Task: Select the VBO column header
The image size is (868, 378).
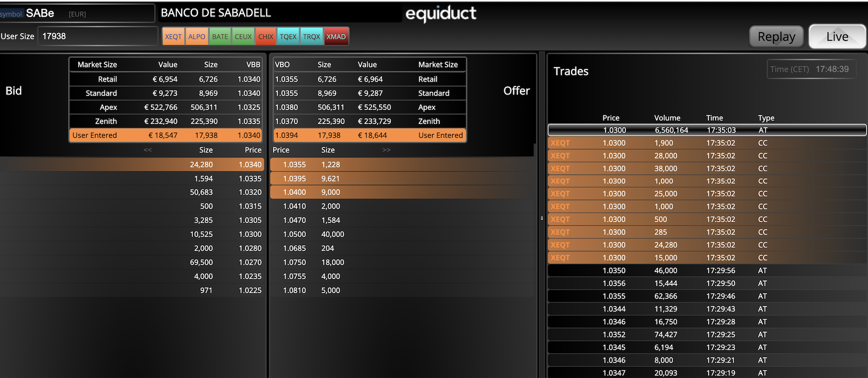Action: (x=282, y=65)
